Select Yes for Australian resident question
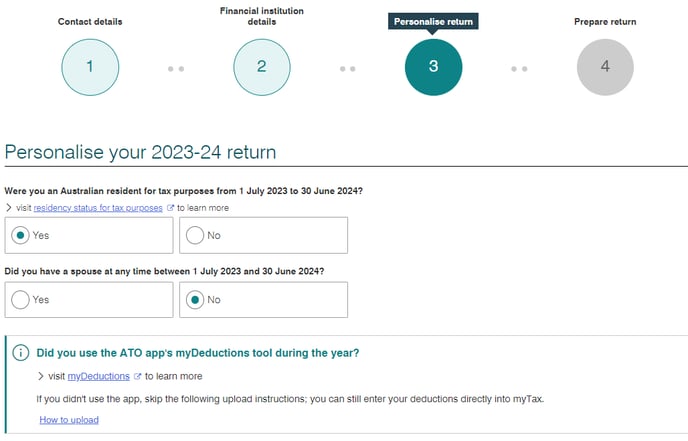Viewport: 688px width, 441px height. coord(89,235)
